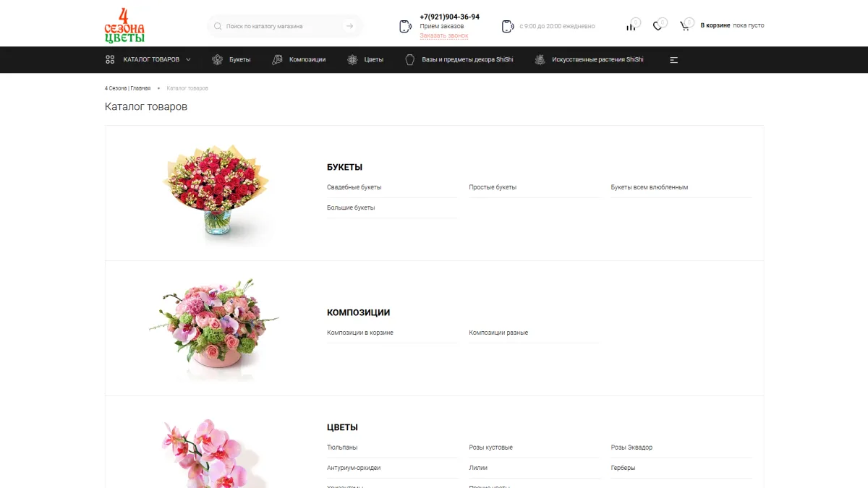Click the phone icon beside the number
The height and width of the screenshot is (488, 868).
(406, 26)
